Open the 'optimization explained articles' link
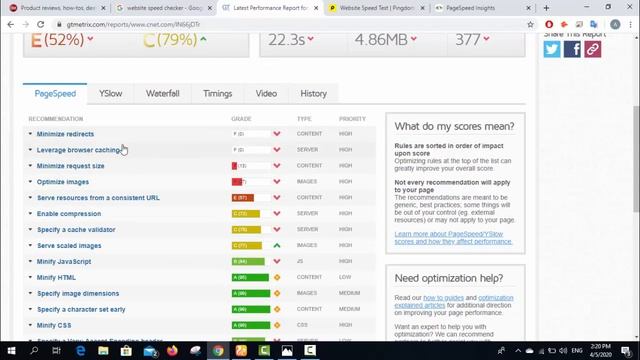 click(x=454, y=301)
